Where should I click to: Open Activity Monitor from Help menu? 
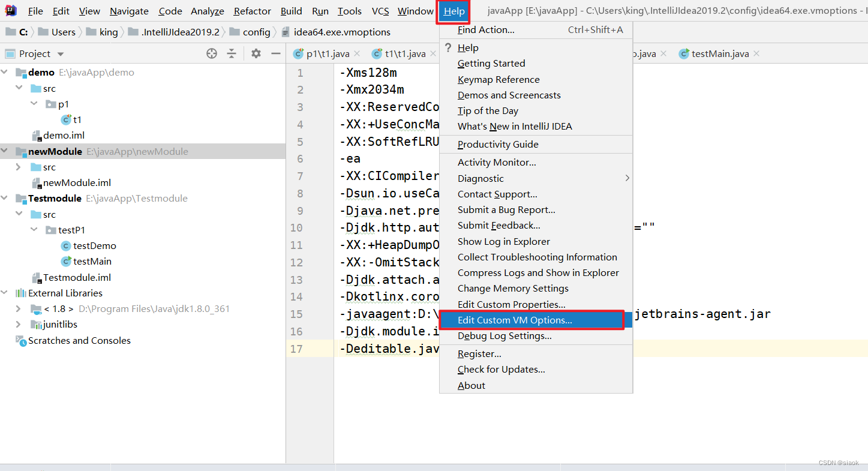pos(536,162)
